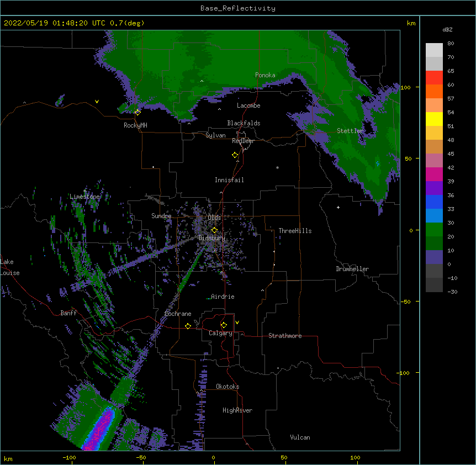Viewport: 476px width, 465px height.
Task: Click the 50 tick on right axis
Action: [x=408, y=158]
